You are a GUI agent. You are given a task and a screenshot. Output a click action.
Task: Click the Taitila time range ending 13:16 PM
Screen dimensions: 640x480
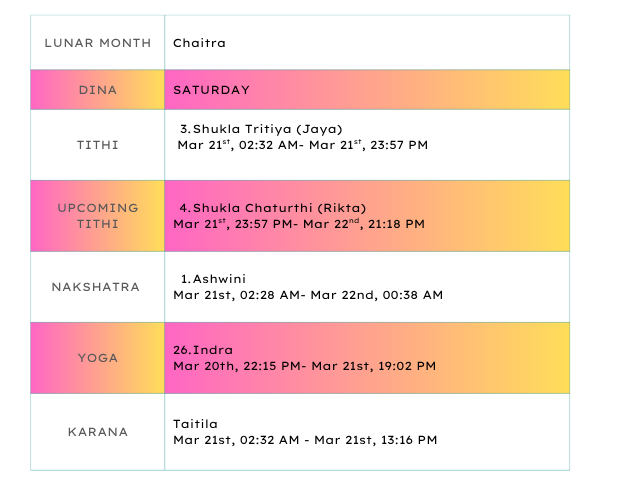pyautogui.click(x=304, y=440)
